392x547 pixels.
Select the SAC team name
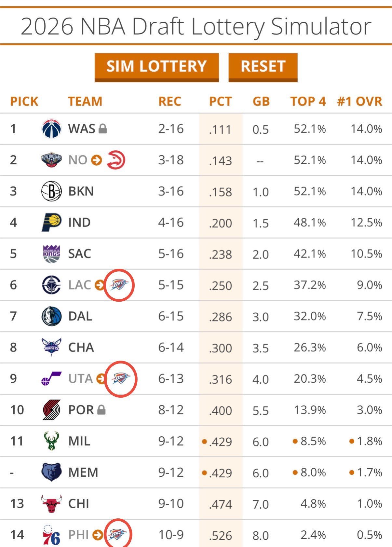pos(79,254)
